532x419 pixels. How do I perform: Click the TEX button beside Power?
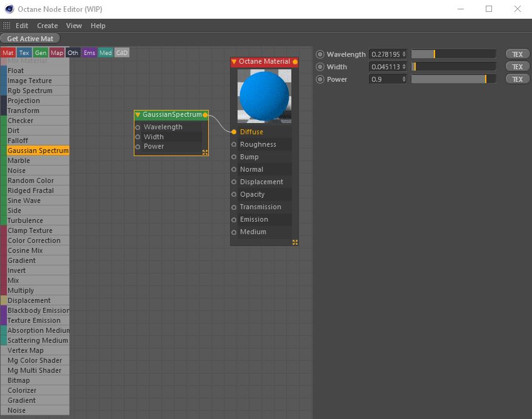(517, 79)
